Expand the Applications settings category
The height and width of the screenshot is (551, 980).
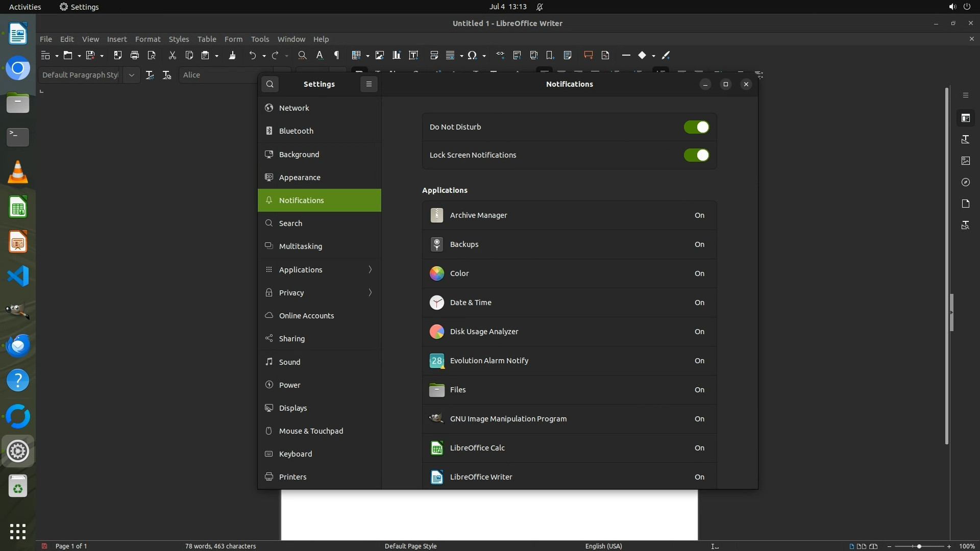click(319, 269)
